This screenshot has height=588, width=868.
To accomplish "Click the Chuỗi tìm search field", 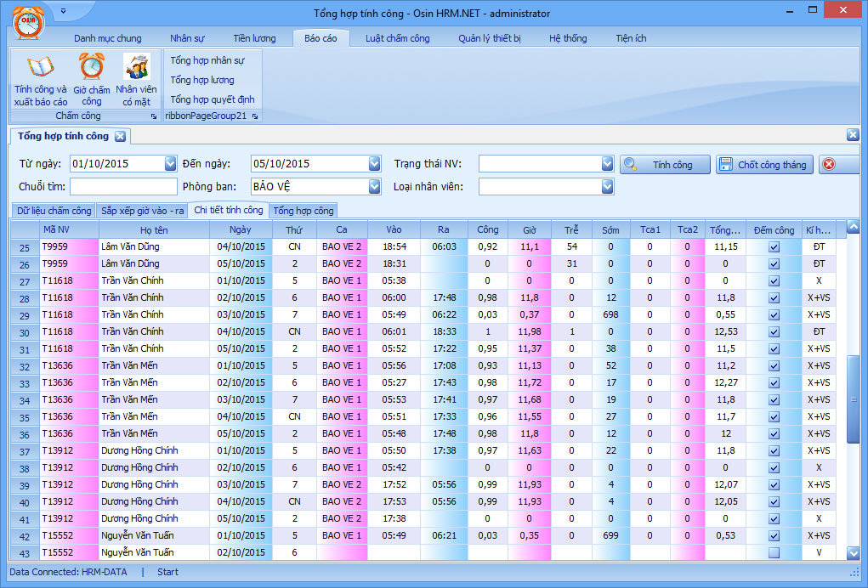I will pos(123,186).
